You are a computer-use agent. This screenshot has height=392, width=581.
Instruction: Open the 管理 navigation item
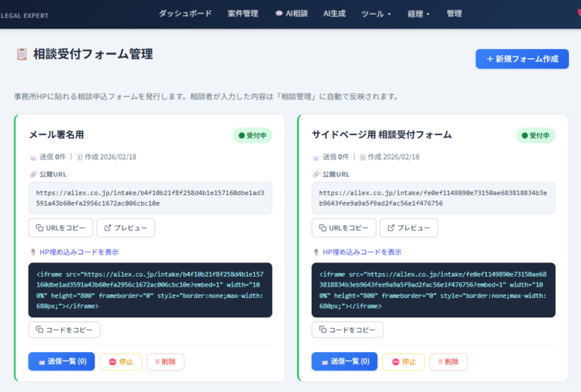(x=454, y=14)
